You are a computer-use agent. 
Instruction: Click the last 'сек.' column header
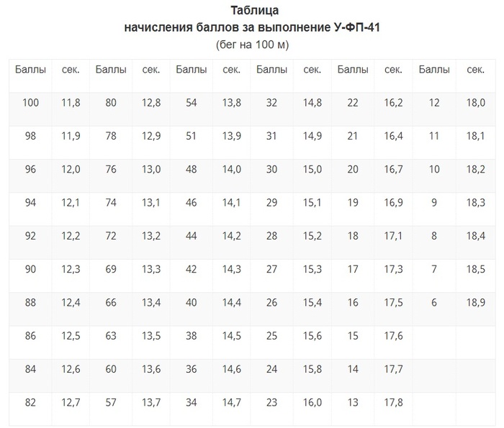tap(475, 69)
